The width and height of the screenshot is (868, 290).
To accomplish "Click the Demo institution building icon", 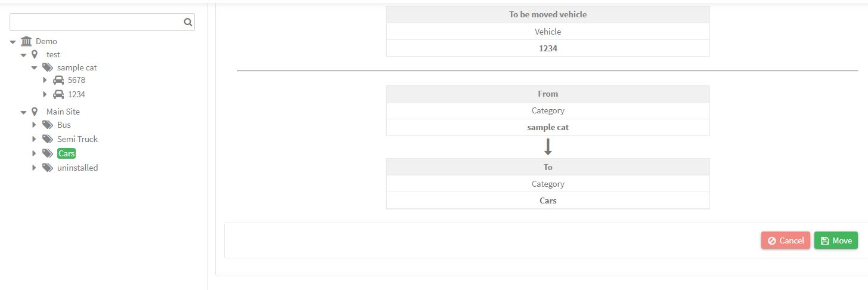I will coord(26,41).
